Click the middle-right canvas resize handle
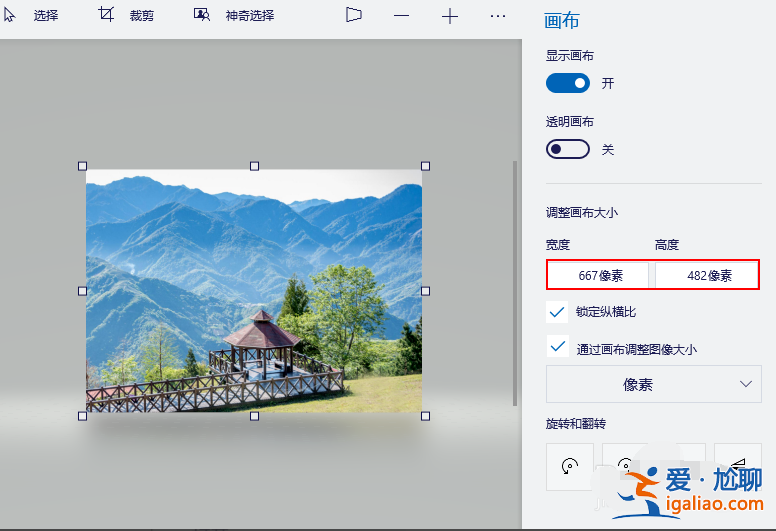This screenshot has height=531, width=776. click(425, 291)
